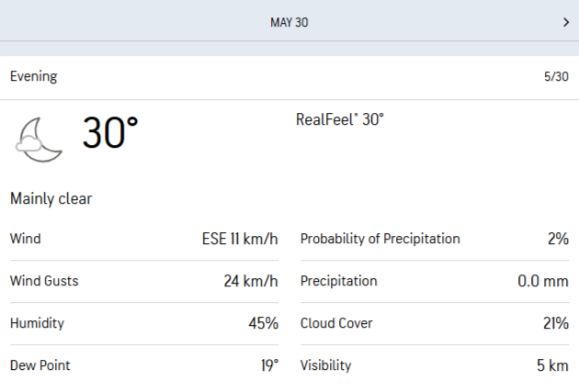Click the 5/30 date label
Screen dimensions: 579x392
555,77
